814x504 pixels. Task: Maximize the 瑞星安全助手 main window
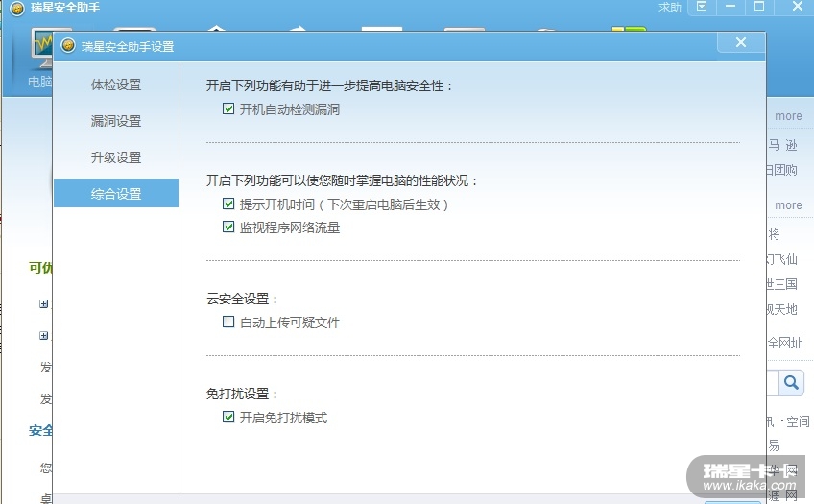(759, 7)
